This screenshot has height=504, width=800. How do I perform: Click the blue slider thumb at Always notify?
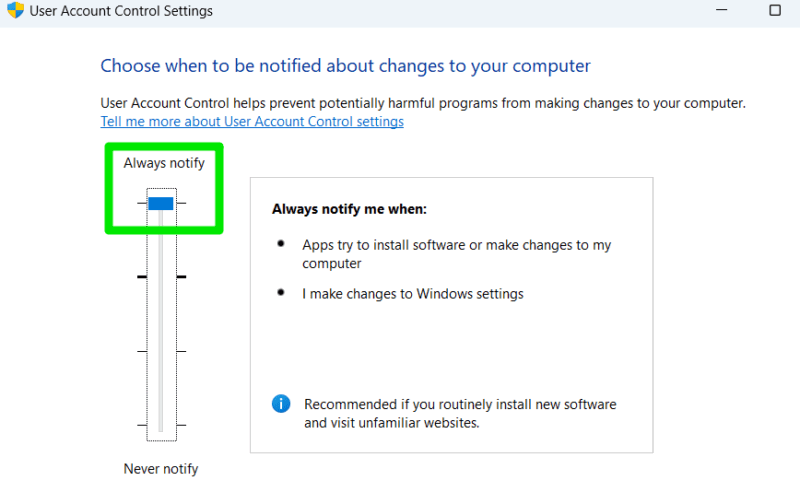pos(161,203)
